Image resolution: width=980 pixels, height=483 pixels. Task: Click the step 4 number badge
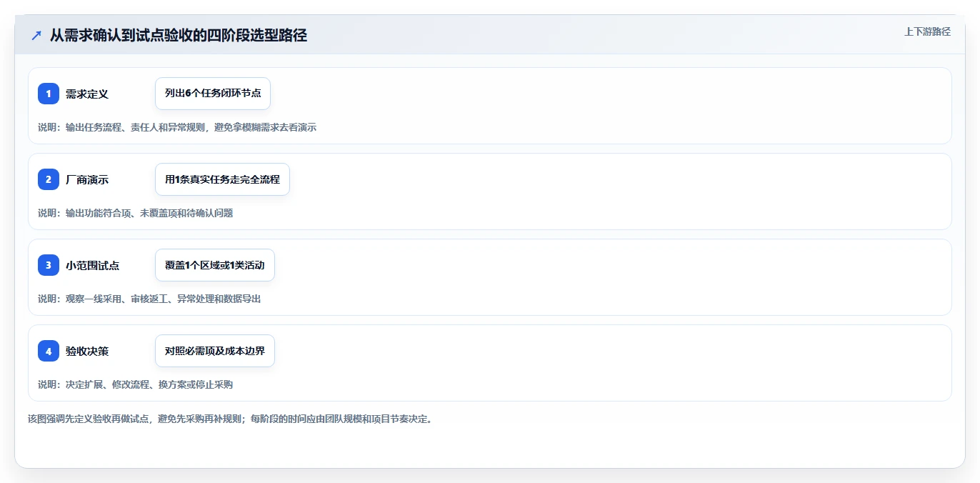tap(49, 351)
